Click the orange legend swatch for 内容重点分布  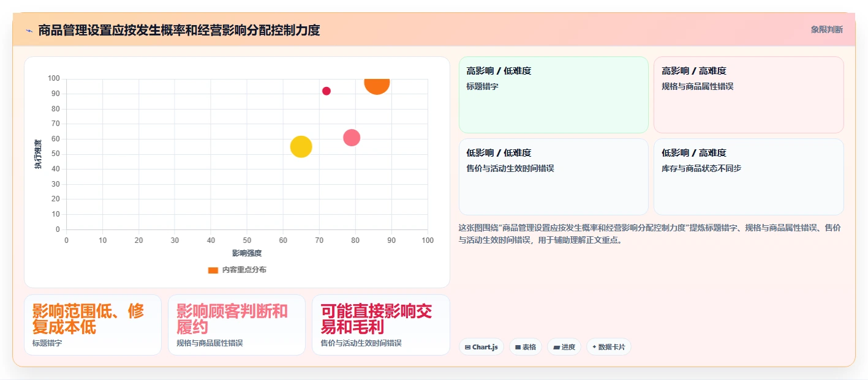pos(213,270)
